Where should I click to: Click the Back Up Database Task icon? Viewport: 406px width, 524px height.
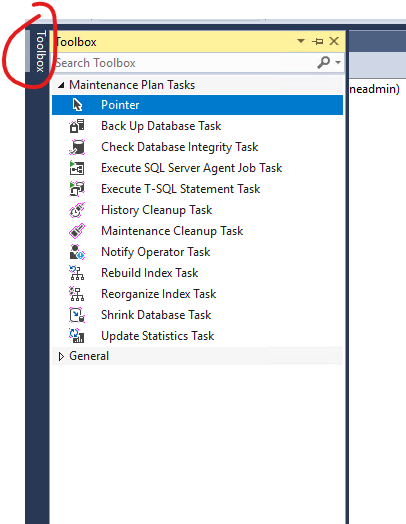[x=77, y=126]
